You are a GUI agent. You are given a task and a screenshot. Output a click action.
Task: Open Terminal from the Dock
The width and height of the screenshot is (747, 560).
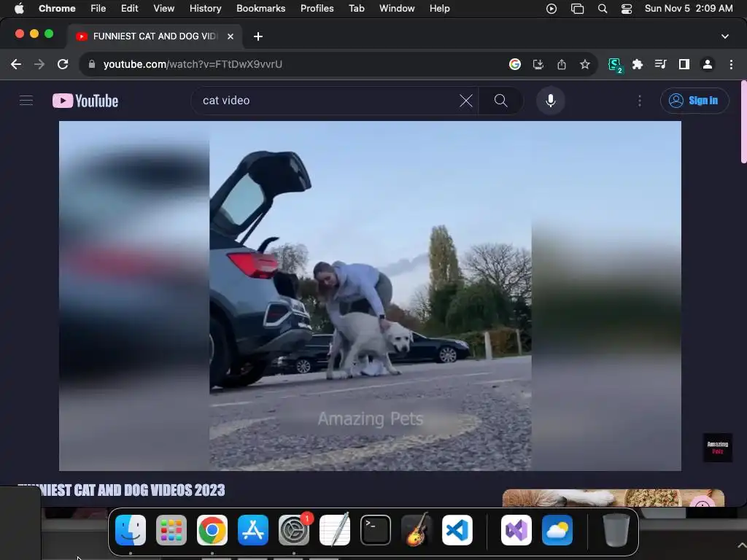376,530
